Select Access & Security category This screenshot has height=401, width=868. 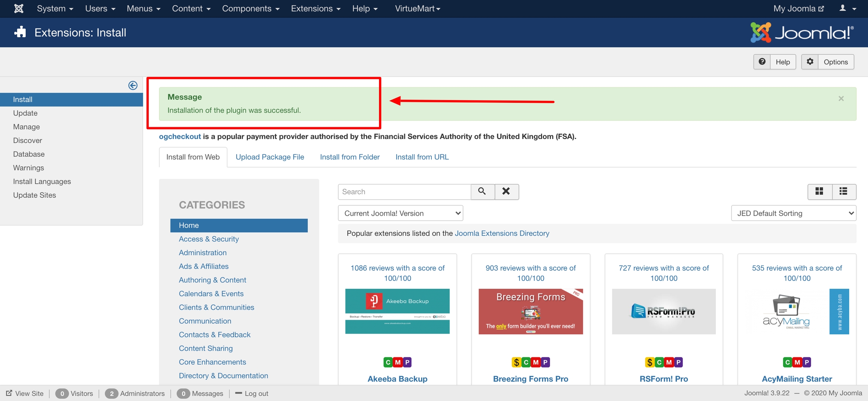(209, 239)
